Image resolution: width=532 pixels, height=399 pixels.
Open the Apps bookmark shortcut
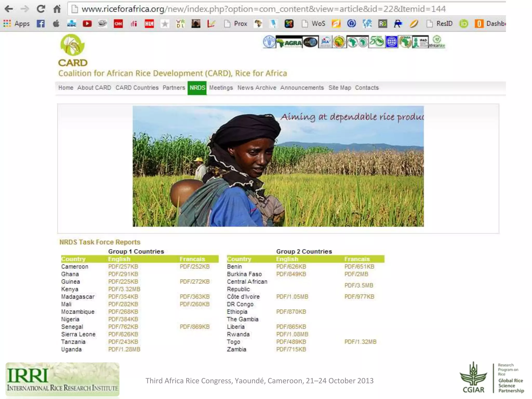click(x=16, y=24)
